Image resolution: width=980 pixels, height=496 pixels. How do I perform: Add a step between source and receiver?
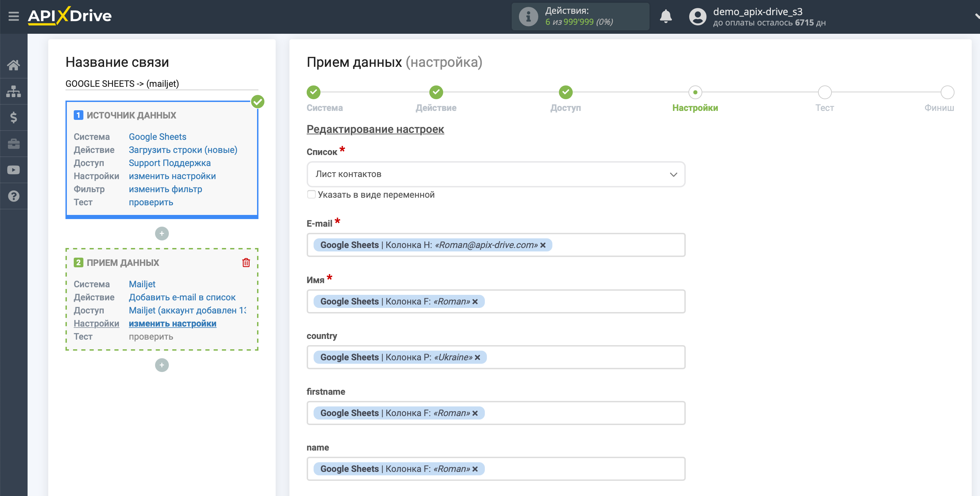point(162,234)
